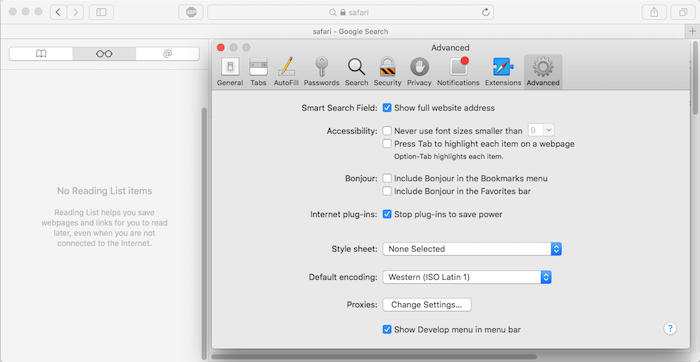Screen dimensions: 700x362
Task: Open Tabs preferences pane
Action: [x=258, y=72]
